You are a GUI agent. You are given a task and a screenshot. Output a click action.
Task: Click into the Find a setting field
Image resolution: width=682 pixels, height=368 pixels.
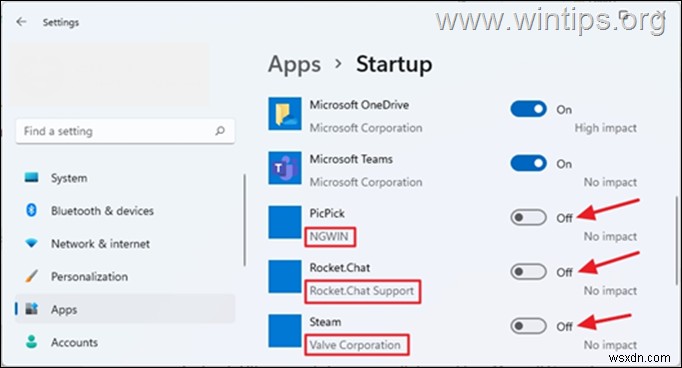pyautogui.click(x=125, y=130)
